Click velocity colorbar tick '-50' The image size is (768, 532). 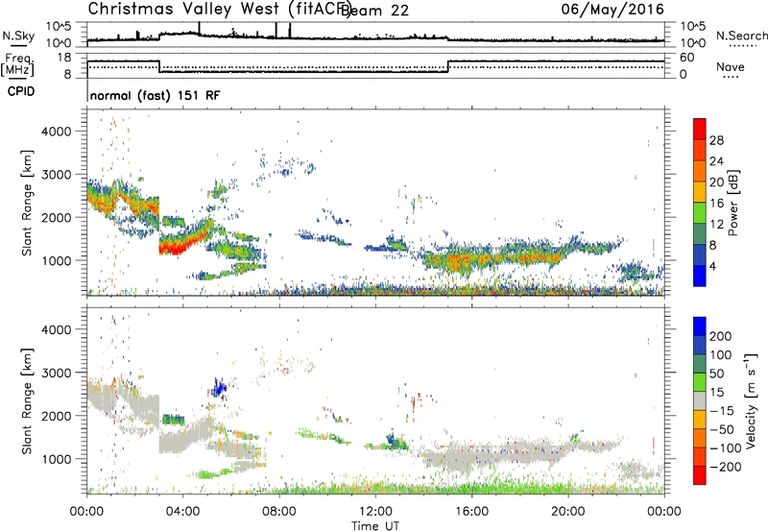coord(722,429)
